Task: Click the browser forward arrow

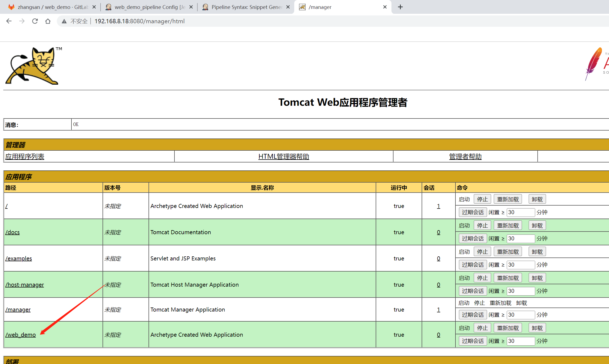Action: tap(22, 21)
